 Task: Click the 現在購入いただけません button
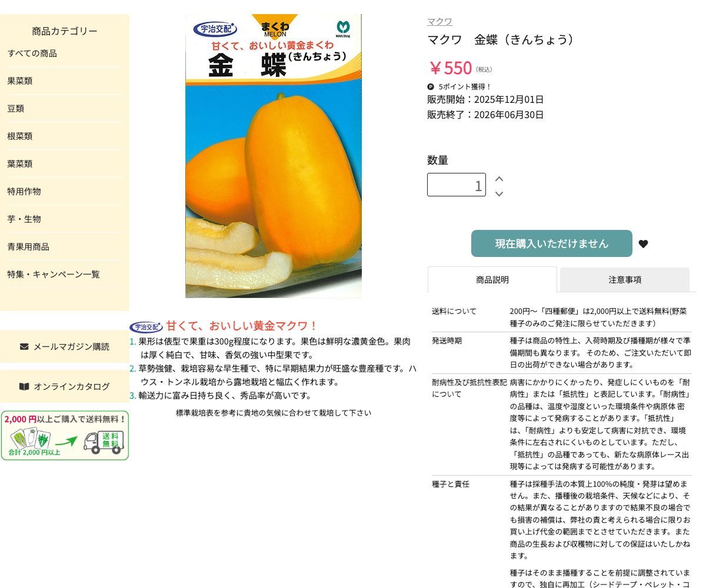[x=552, y=243]
